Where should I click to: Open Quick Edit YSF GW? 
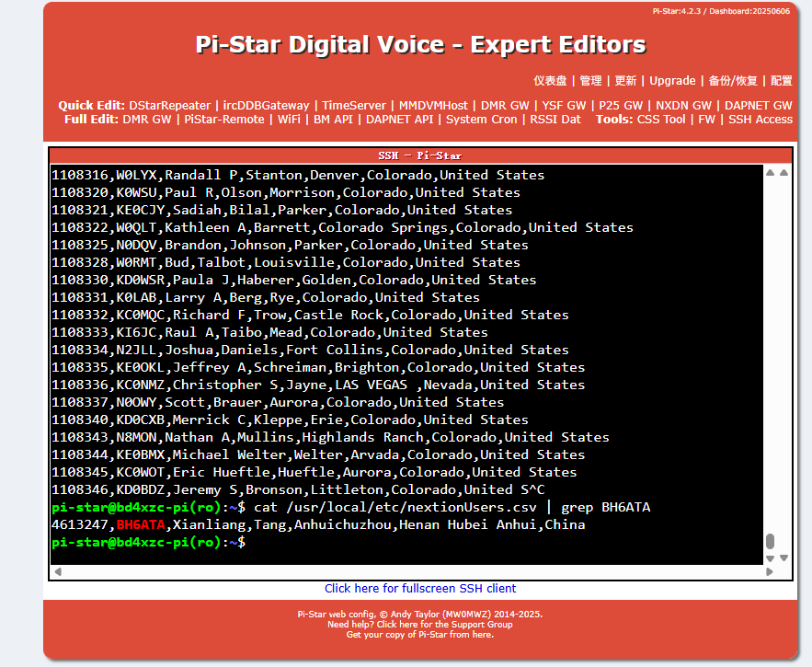point(564,105)
